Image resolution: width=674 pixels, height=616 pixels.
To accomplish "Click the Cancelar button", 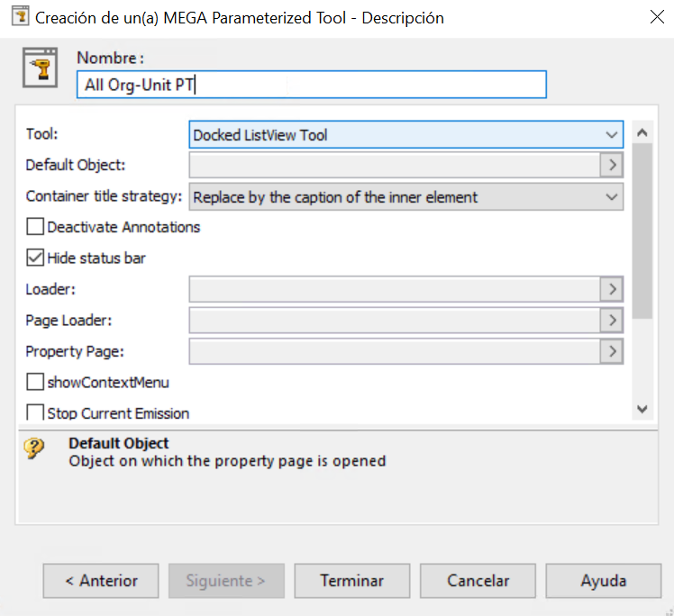I will point(478,581).
